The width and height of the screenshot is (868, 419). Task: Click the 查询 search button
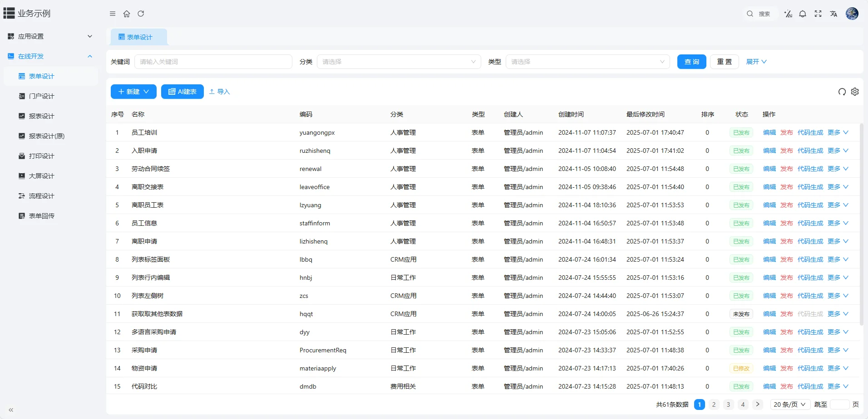[692, 62]
